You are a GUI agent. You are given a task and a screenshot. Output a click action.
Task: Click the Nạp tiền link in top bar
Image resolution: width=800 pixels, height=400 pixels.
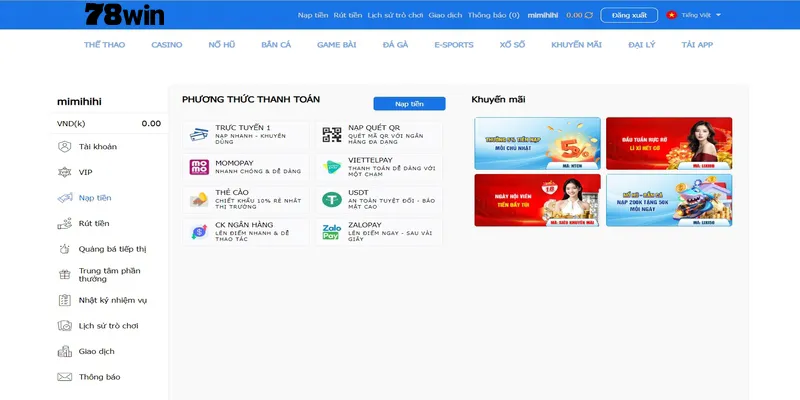(313, 15)
